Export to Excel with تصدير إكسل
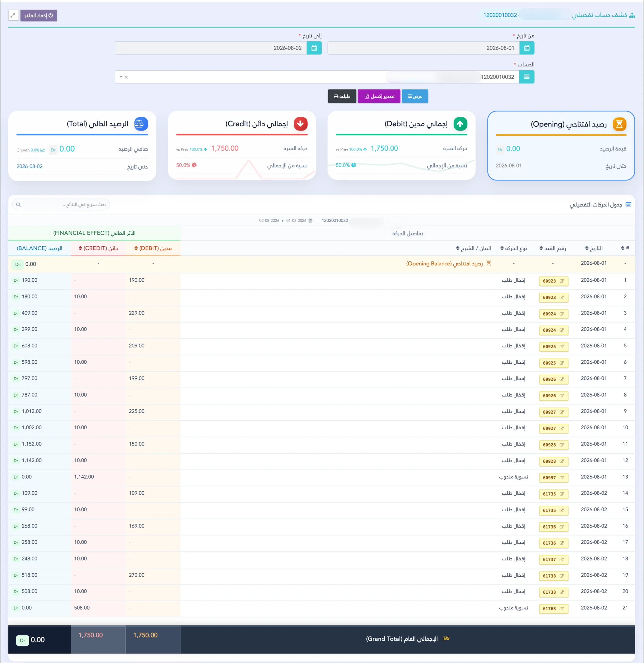Viewport: 644px width, 663px height. [379, 96]
